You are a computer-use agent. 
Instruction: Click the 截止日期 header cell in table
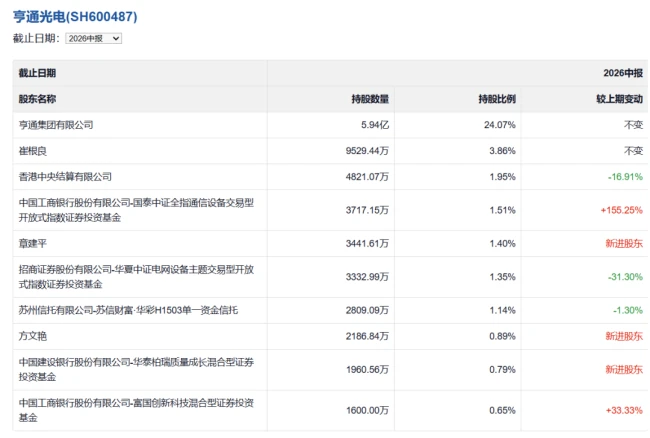37,73
